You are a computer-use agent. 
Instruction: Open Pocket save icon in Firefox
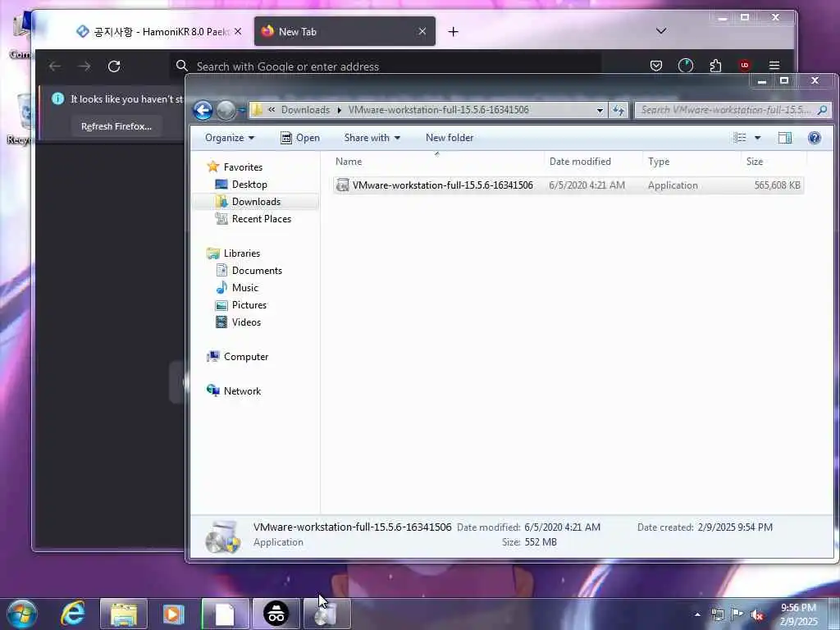[656, 66]
